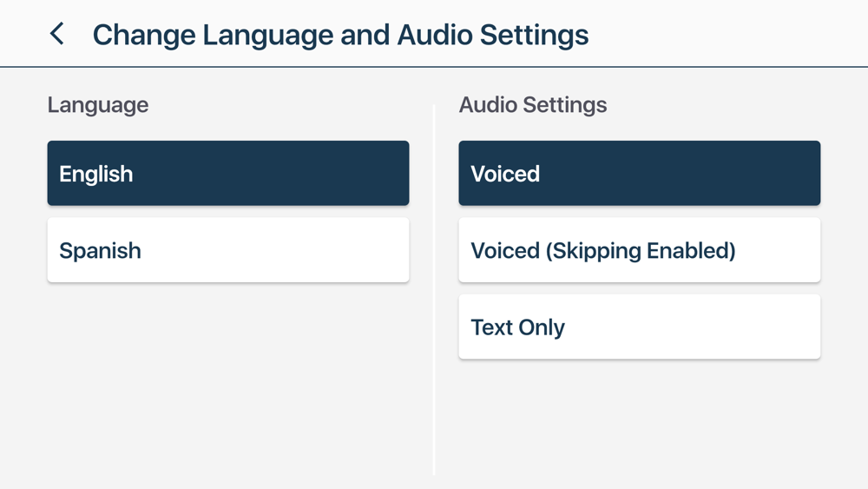Return to the previous screen via left chevron
The image size is (868, 489).
tap(57, 34)
